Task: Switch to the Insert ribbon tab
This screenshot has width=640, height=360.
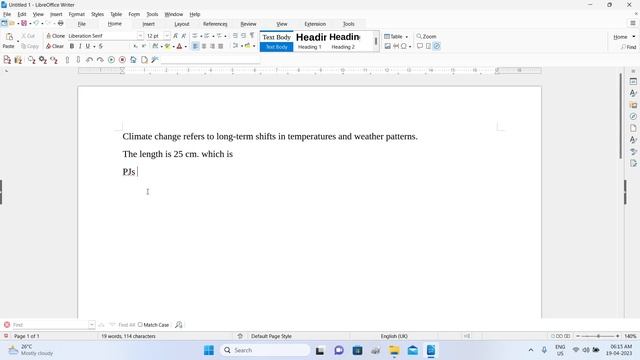Action: pos(149,24)
